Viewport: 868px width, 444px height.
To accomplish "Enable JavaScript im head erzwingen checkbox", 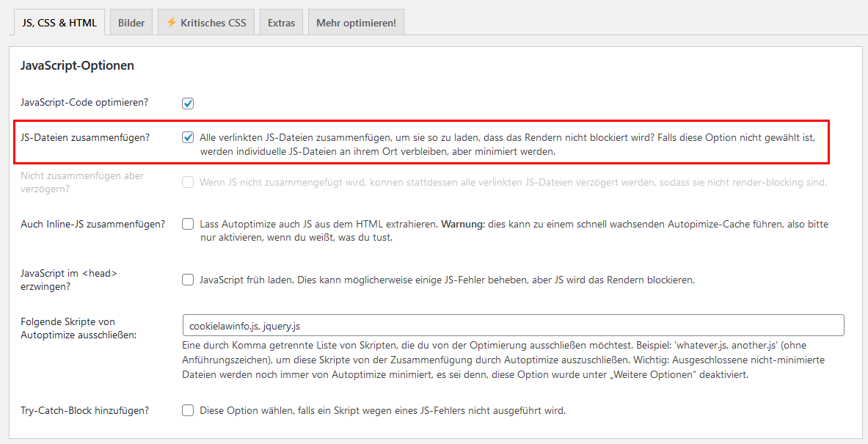I will point(189,280).
